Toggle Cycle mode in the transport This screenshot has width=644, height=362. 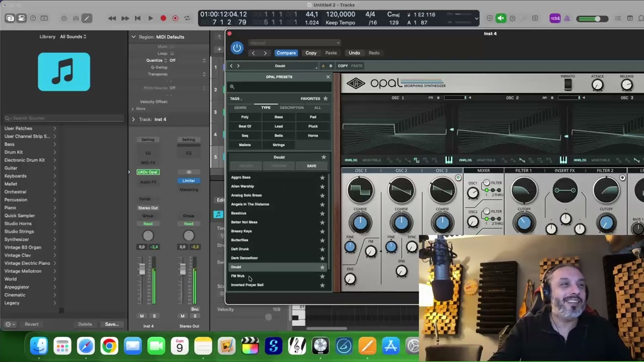pos(187,19)
